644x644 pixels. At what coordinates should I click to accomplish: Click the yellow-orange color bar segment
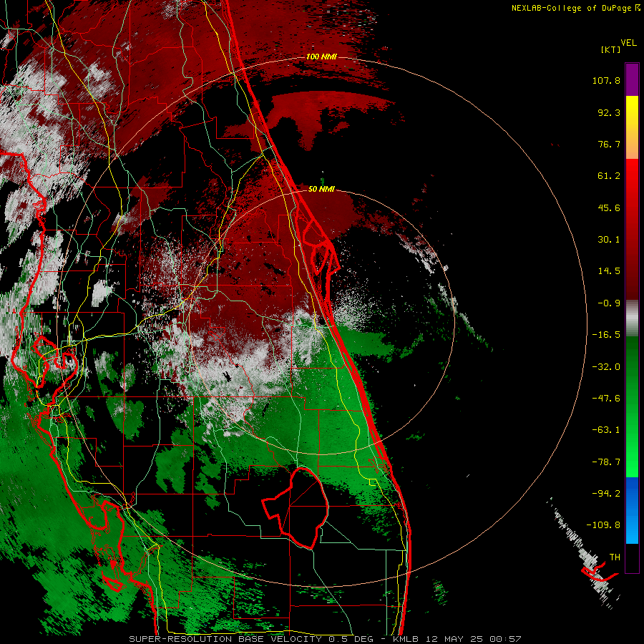point(632,127)
